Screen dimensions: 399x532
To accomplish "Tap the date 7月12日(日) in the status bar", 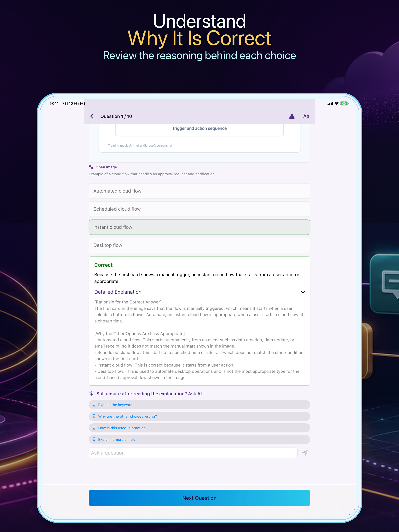I will point(74,104).
